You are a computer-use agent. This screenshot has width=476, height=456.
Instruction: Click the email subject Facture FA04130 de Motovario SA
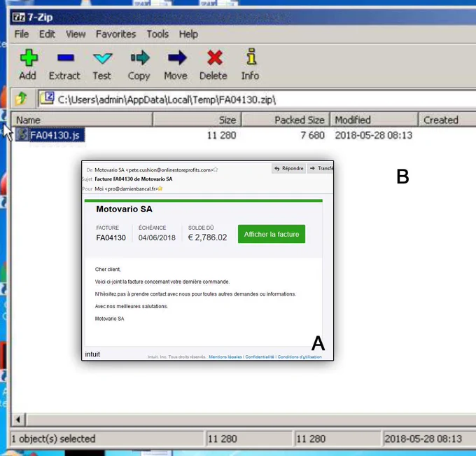point(134,179)
